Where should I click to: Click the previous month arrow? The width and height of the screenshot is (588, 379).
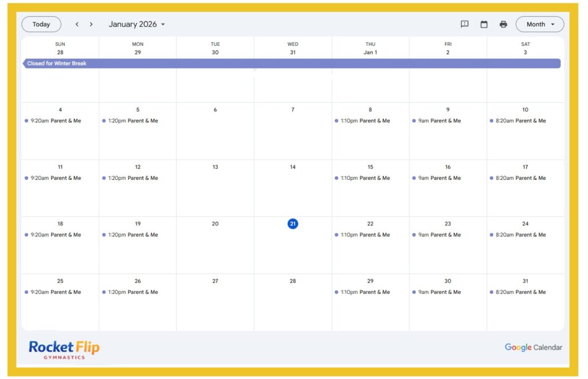click(77, 24)
